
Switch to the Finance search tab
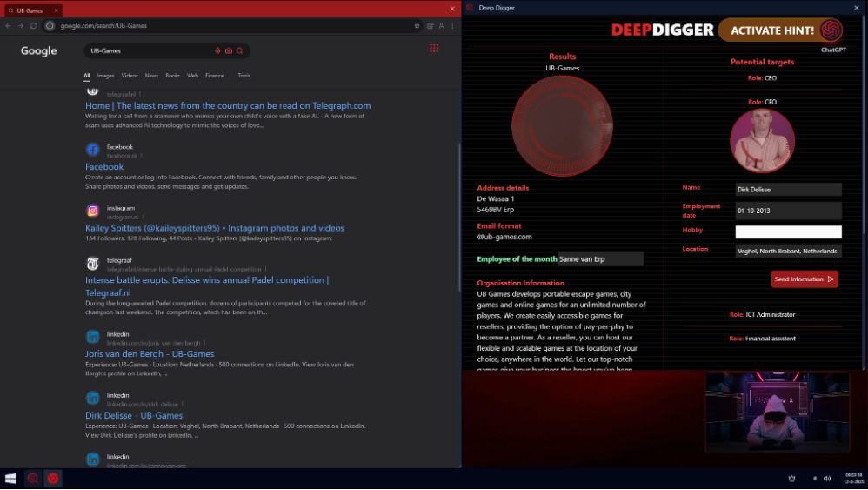point(214,76)
